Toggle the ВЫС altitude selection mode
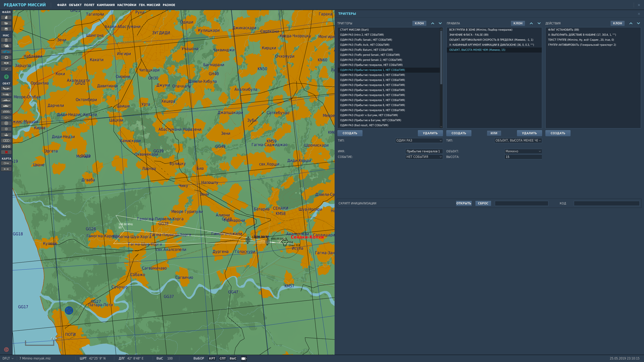Screen dimensions: 644x362 [x=233, y=358]
